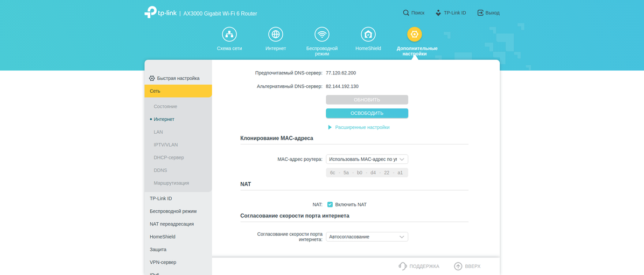Open the Wireless mode Wi-Fi icon
The height and width of the screenshot is (275, 644).
322,34
